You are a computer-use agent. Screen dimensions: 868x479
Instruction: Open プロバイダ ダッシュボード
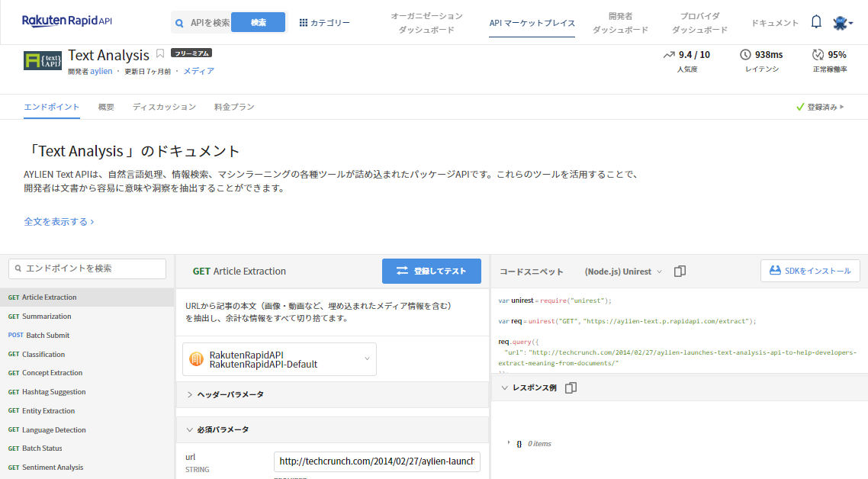(699, 23)
